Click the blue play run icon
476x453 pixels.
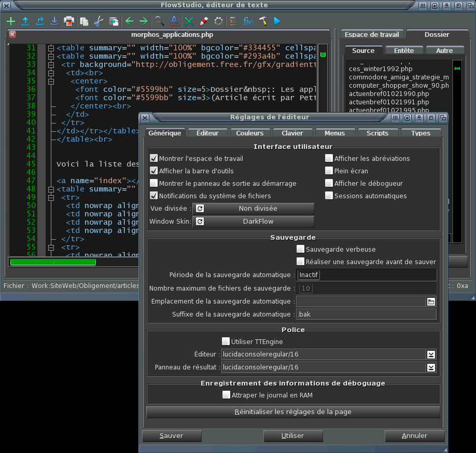pyautogui.click(x=277, y=21)
